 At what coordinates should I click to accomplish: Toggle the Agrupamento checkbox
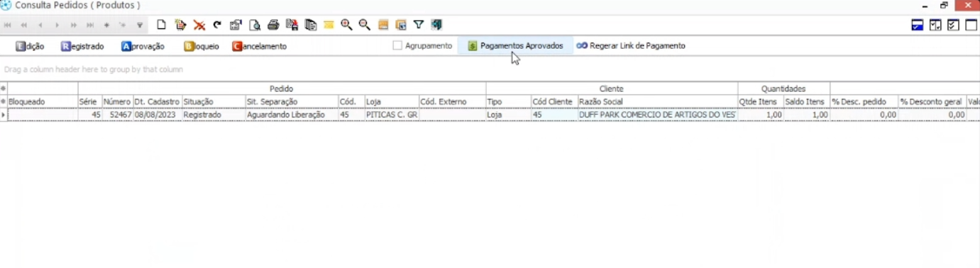click(397, 45)
